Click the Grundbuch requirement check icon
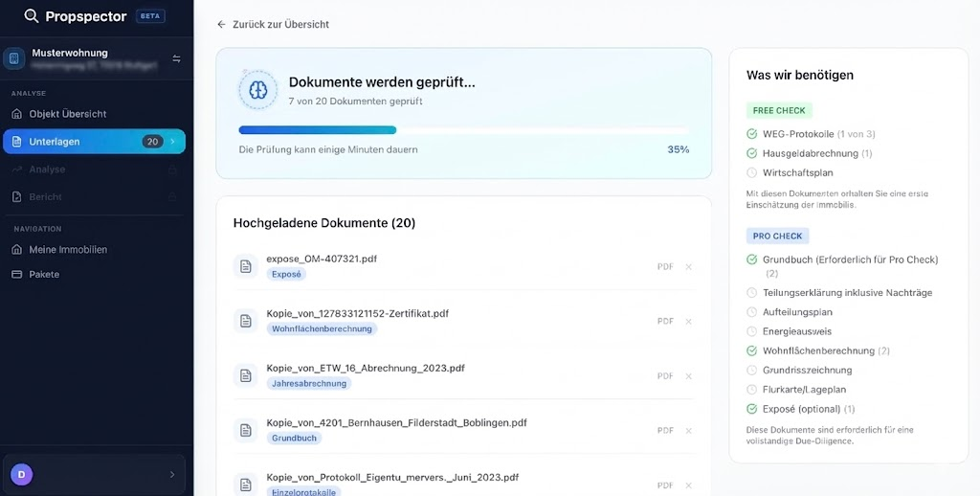Image resolution: width=980 pixels, height=496 pixels. pos(752,259)
